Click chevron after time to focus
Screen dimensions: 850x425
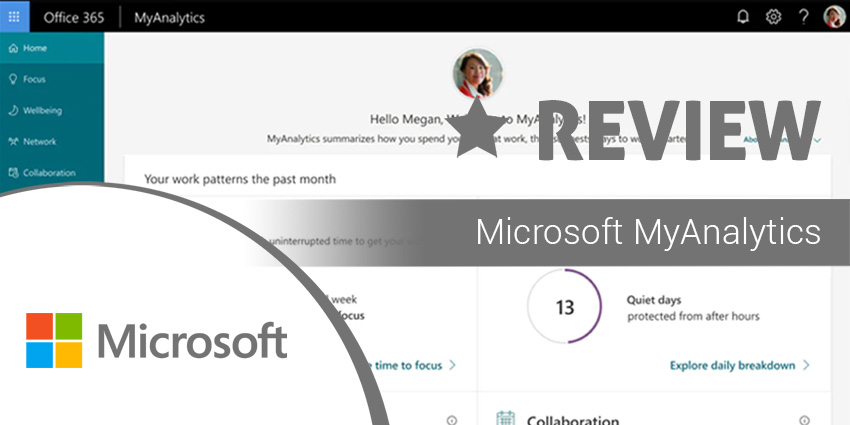click(x=453, y=365)
